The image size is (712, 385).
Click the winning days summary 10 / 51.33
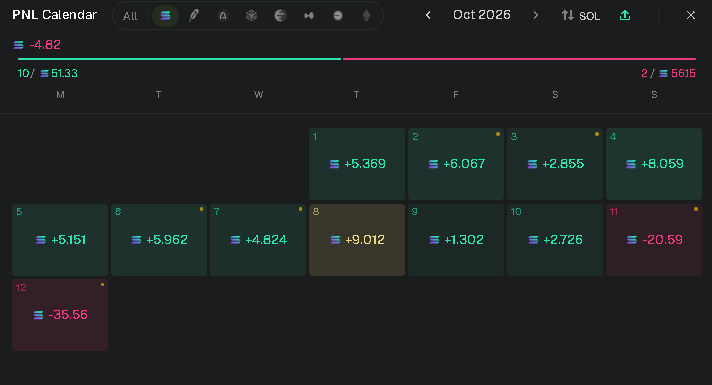[48, 73]
